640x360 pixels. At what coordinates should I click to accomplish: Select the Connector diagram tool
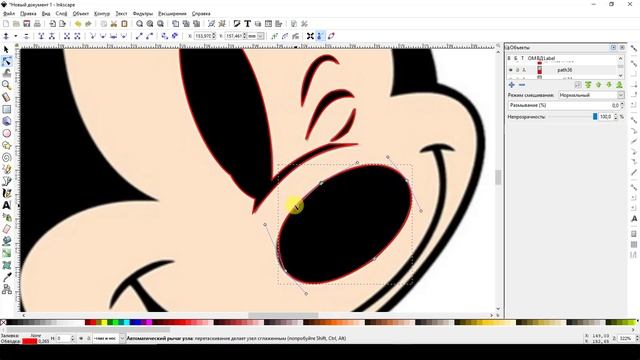coord(6,289)
